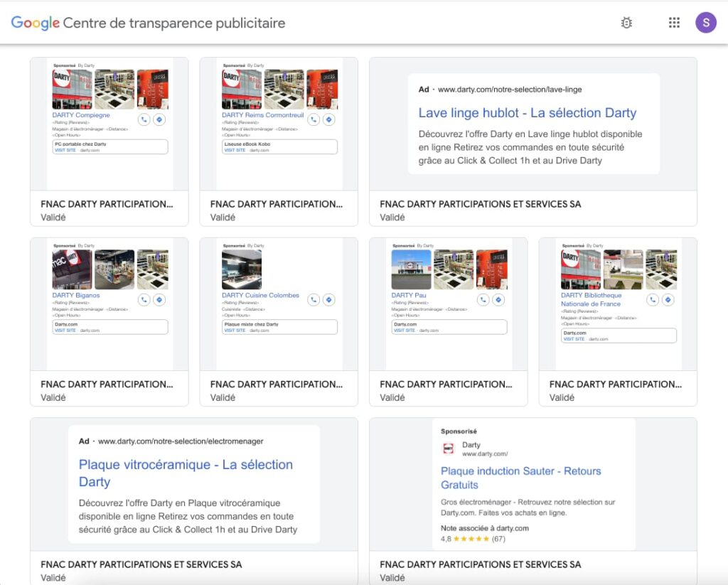Viewport: 728px width, 585px height.
Task: Open the DARTY Compiegne link
Action: tap(81, 115)
